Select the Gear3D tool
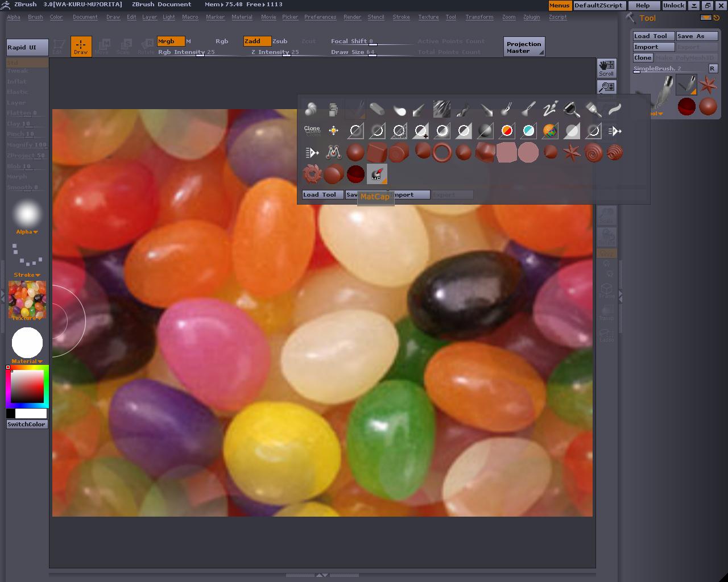728x582 pixels. tap(312, 174)
